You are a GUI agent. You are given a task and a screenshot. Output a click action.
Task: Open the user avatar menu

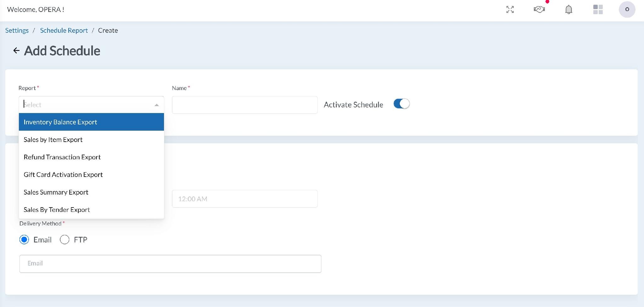tap(627, 9)
